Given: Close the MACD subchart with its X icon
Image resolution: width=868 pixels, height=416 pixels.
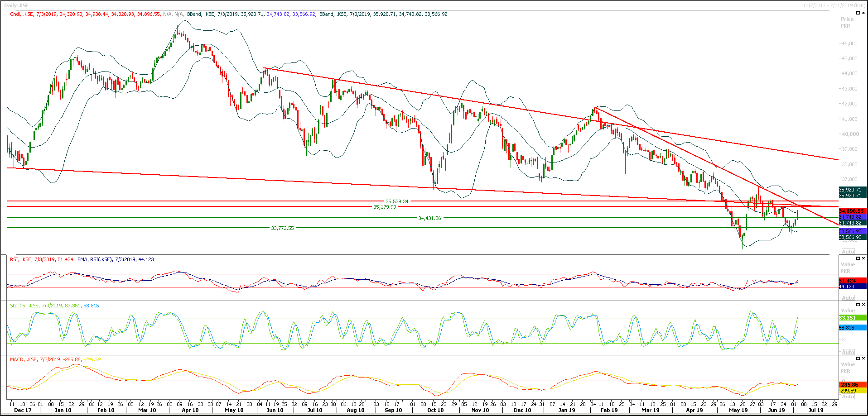Looking at the screenshot, I should tap(863, 358).
